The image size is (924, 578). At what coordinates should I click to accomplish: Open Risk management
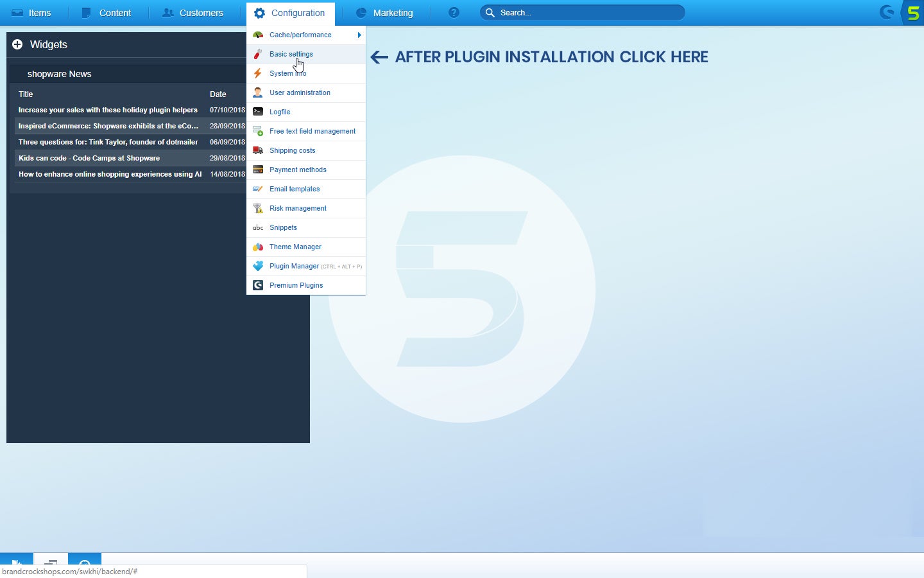(306, 208)
